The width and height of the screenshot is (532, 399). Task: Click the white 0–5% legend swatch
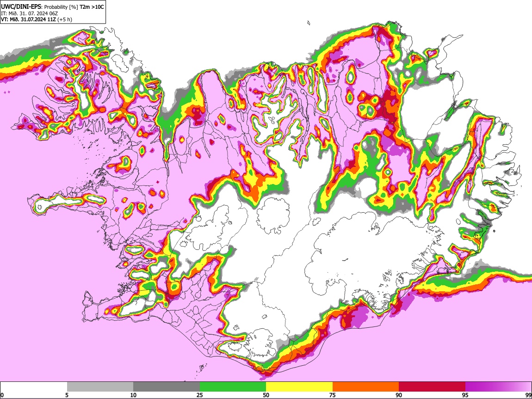tap(34, 387)
